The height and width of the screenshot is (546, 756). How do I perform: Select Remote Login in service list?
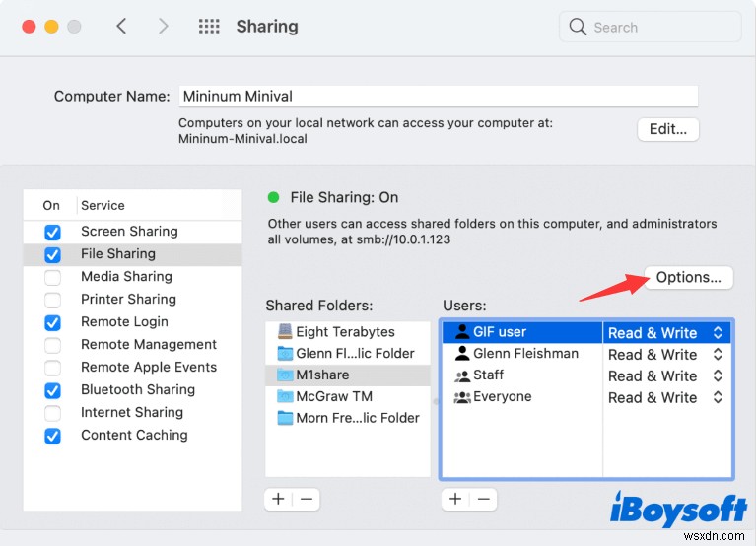(x=124, y=322)
